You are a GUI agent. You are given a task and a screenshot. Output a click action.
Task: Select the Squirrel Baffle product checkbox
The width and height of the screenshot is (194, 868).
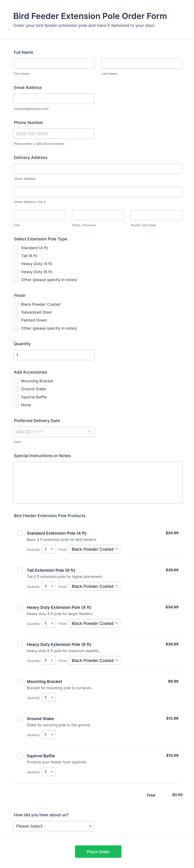point(20,755)
